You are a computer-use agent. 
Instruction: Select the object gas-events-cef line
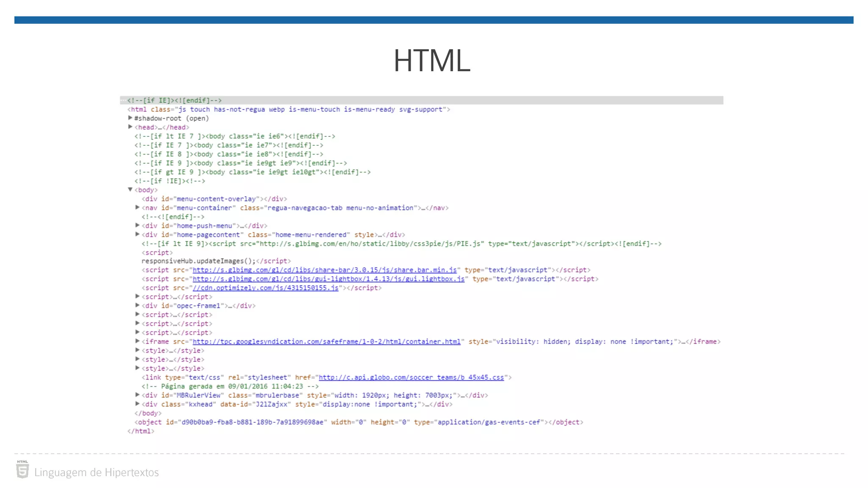tap(359, 422)
